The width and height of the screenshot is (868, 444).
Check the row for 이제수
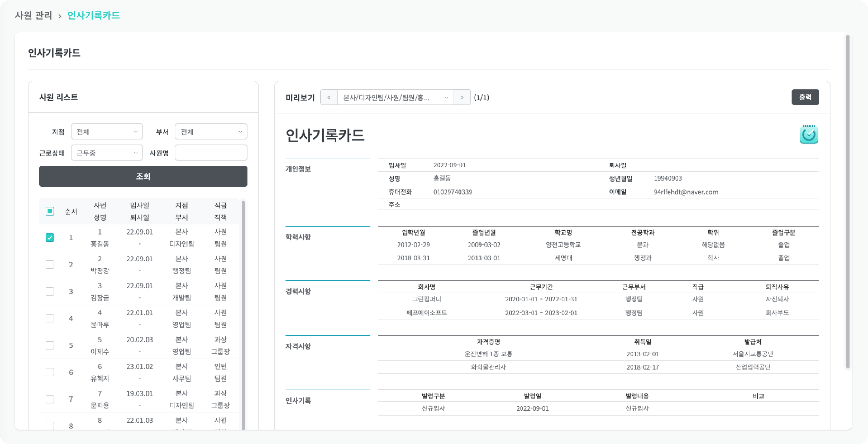pos(50,345)
